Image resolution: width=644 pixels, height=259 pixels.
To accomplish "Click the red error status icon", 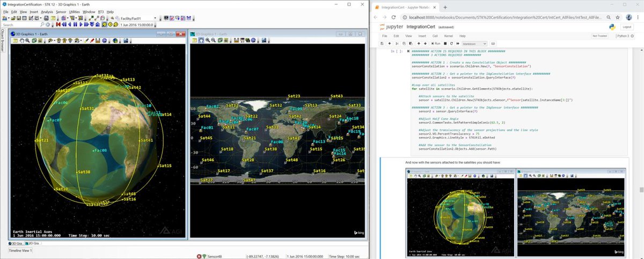I will pyautogui.click(x=199, y=256).
